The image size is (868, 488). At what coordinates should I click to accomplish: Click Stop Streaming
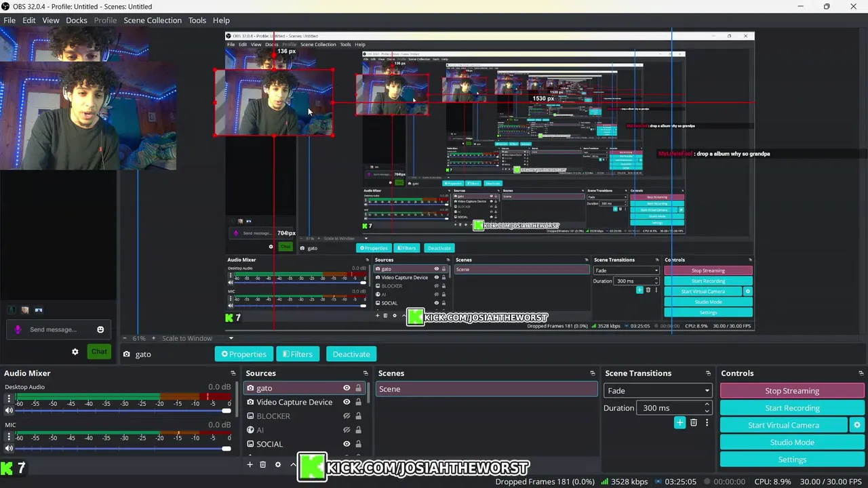tap(792, 390)
